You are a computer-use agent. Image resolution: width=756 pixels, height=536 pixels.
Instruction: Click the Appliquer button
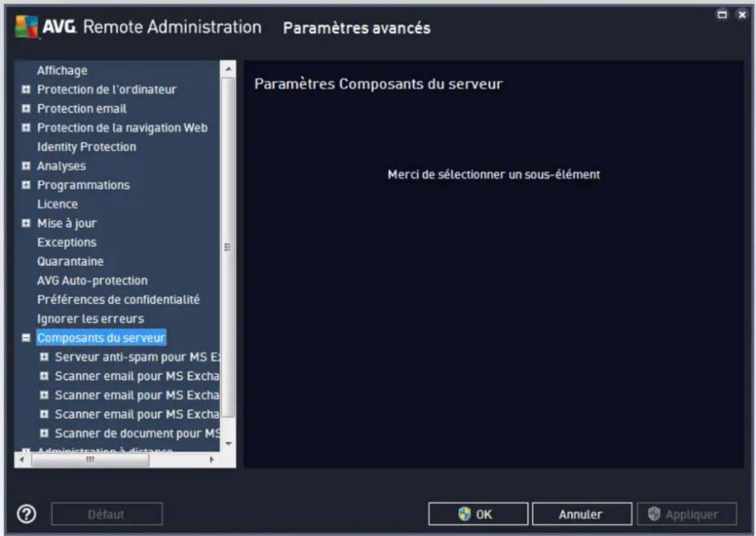pos(687,514)
